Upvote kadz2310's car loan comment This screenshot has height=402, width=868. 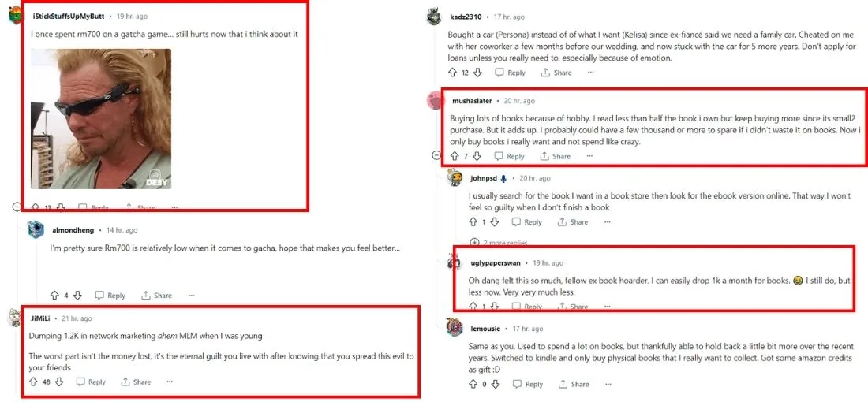pos(452,73)
